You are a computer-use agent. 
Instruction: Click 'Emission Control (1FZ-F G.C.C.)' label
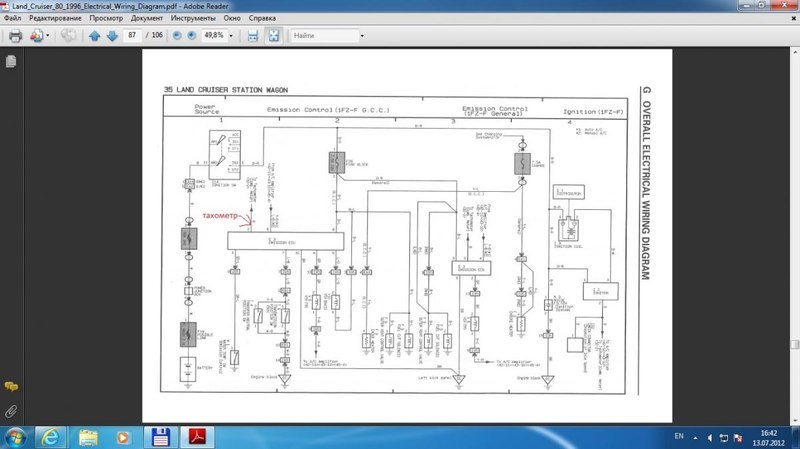pos(328,110)
